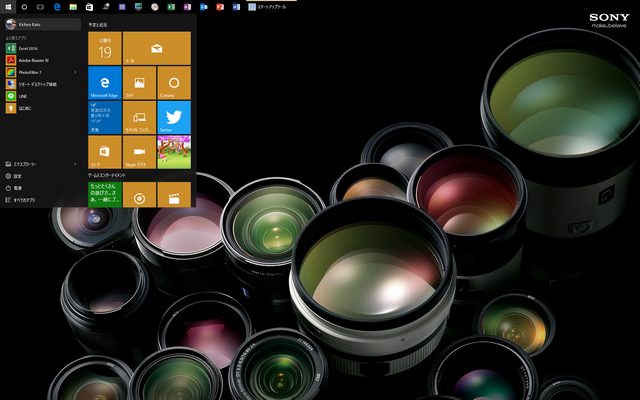Open the はじめに (Get Started) app
Screen dimensions: 640x400
[43, 108]
